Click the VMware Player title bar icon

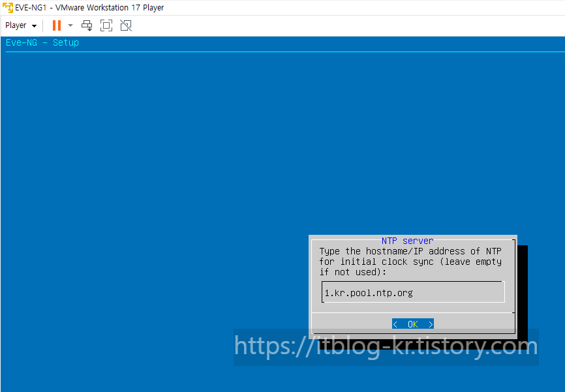[8, 7]
